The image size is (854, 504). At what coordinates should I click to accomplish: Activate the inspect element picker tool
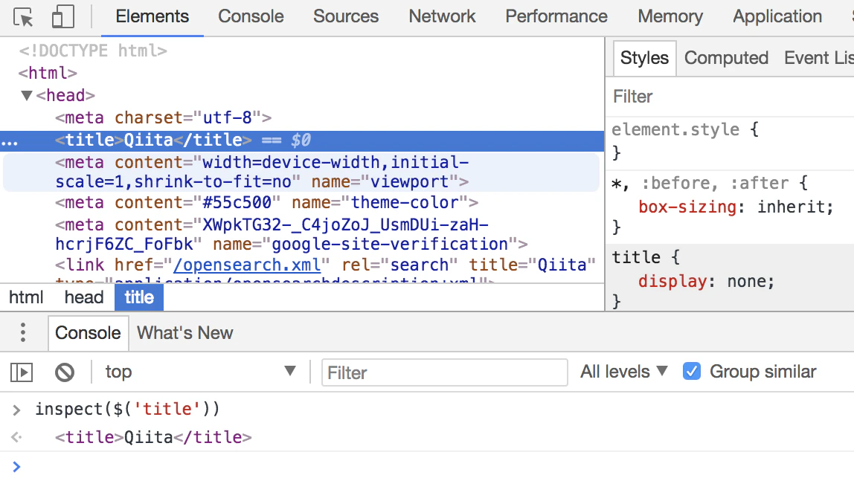(23, 17)
